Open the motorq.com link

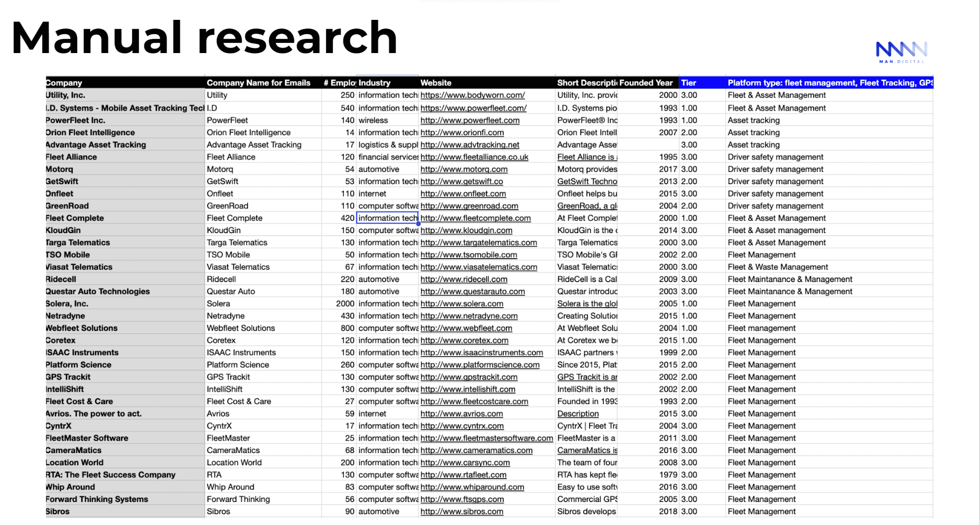pos(464,169)
